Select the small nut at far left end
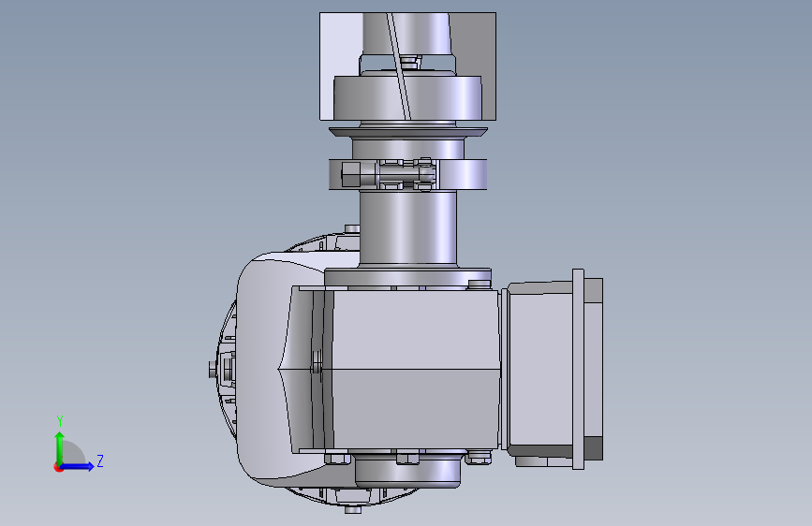The image size is (812, 526). [213, 370]
